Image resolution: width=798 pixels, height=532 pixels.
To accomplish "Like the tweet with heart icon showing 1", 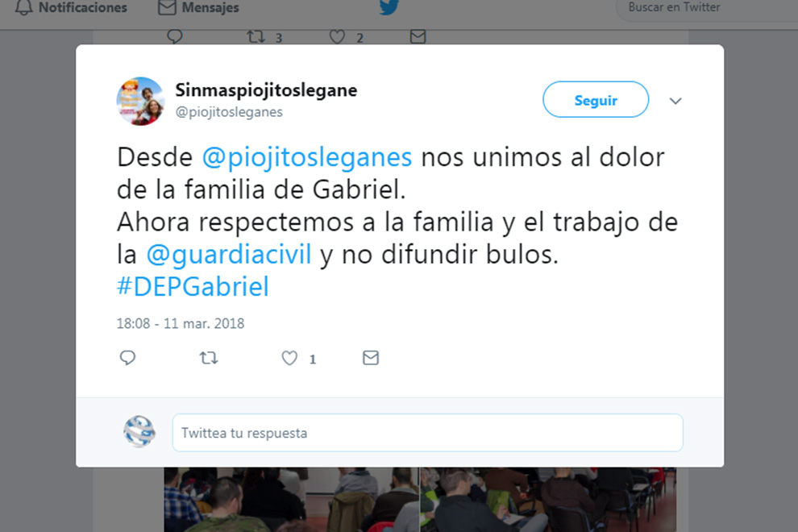I will (289, 358).
